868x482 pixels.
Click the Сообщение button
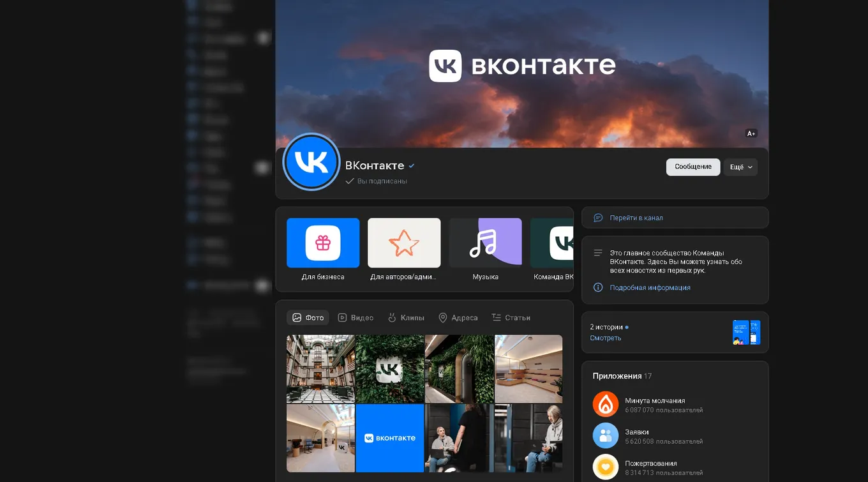(693, 167)
